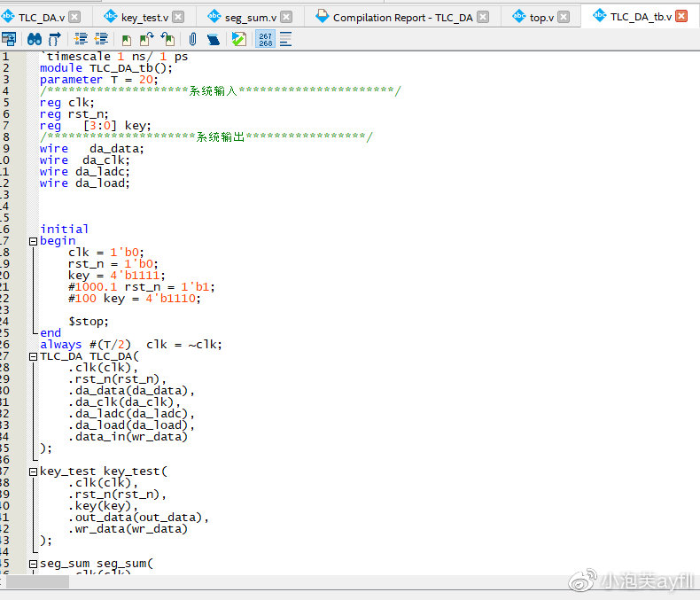This screenshot has height=600, width=700.
Task: Click '.out_data(out_data),' port line
Action: pyautogui.click(x=138, y=518)
